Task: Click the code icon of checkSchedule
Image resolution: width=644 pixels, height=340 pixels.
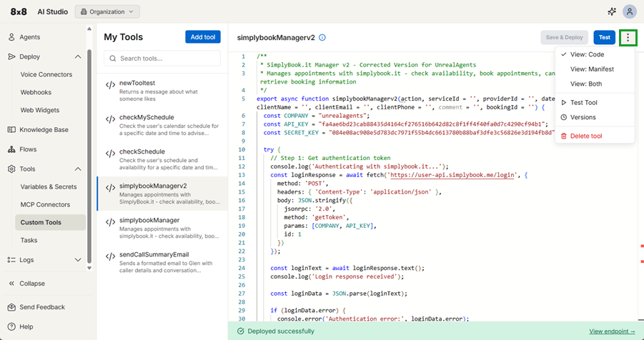Action: point(110,154)
